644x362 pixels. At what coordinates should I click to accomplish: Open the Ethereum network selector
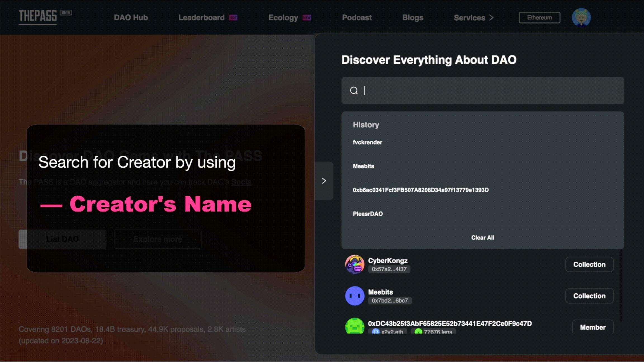539,18
